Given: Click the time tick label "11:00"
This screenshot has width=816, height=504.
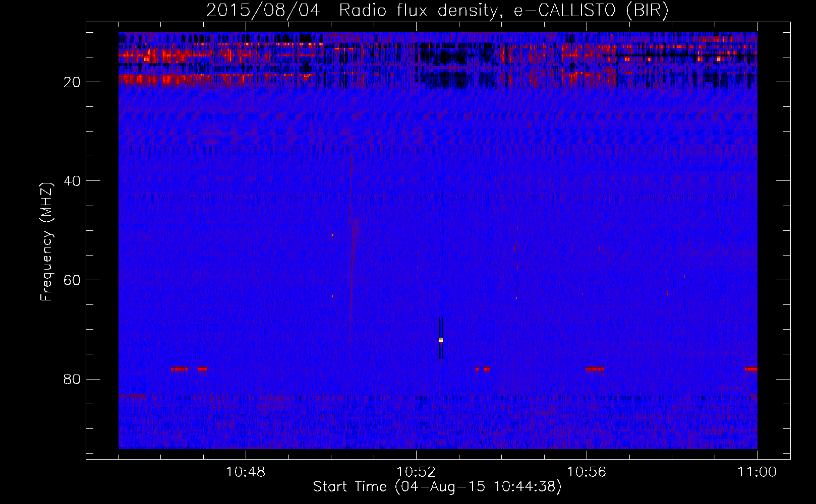Looking at the screenshot, I should [757, 472].
